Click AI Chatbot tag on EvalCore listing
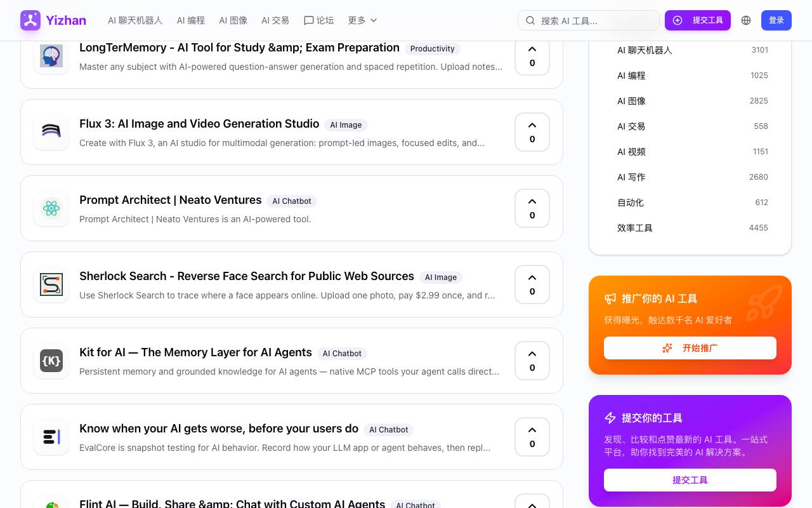 tap(389, 430)
